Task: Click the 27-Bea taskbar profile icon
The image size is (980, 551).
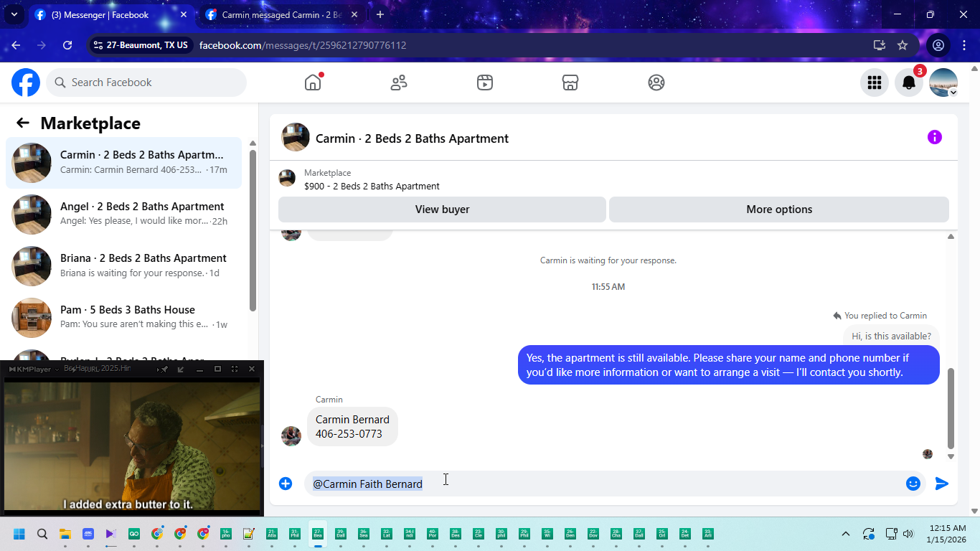Action: point(318,534)
